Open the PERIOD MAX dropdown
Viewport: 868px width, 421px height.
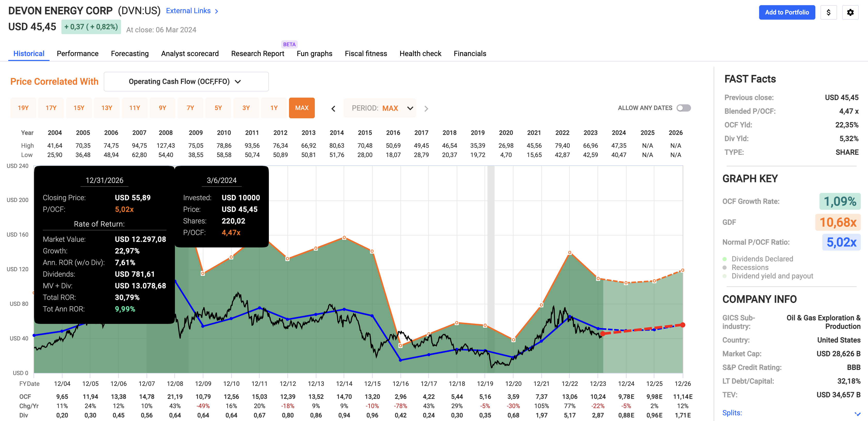click(x=380, y=108)
